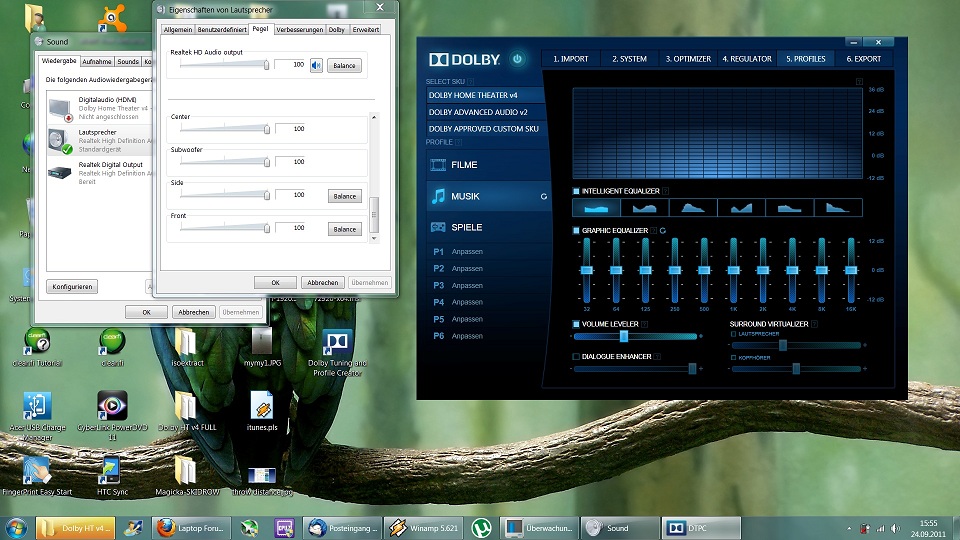This screenshot has height=540, width=960.
Task: Open uTorrent from the taskbar
Action: click(482, 528)
